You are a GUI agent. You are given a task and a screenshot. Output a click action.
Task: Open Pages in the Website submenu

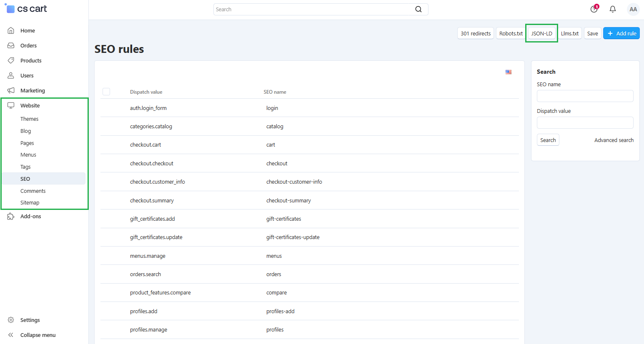[x=27, y=143]
